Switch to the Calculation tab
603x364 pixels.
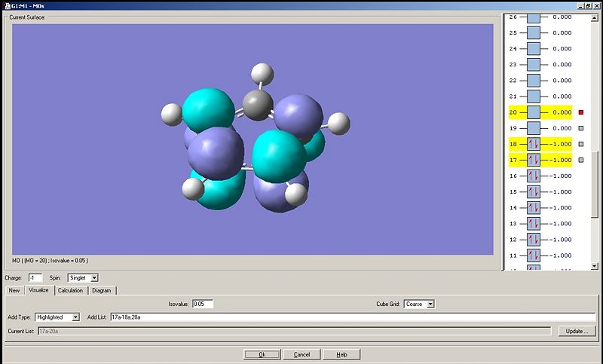pyautogui.click(x=70, y=290)
